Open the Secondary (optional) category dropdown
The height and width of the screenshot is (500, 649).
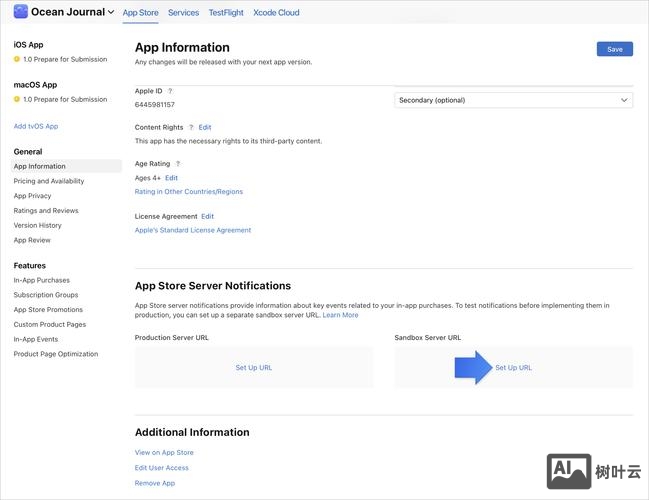tap(513, 100)
